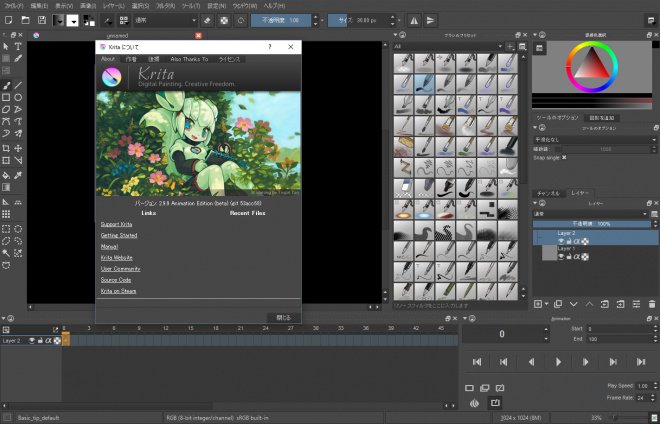
Task: Expand the add layer dropdown arrow
Action: click(x=546, y=304)
